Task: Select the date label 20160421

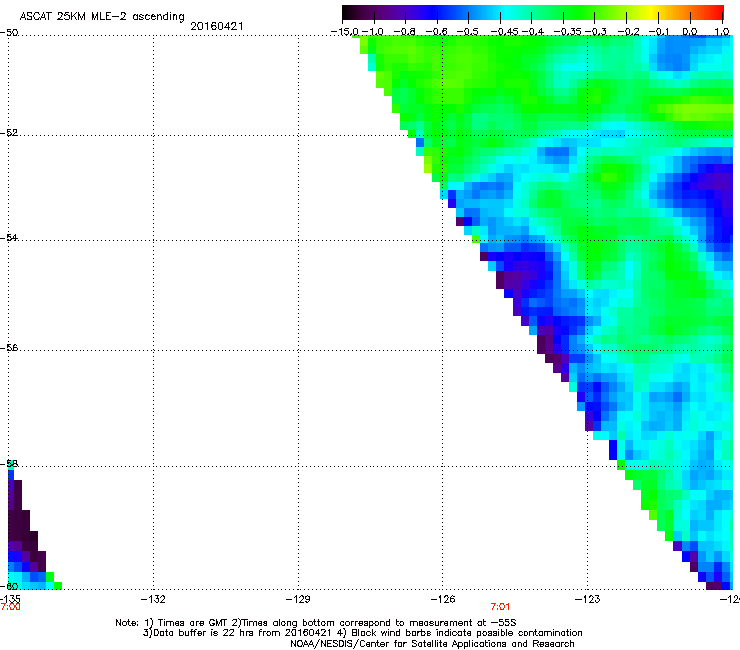Action: tap(217, 26)
